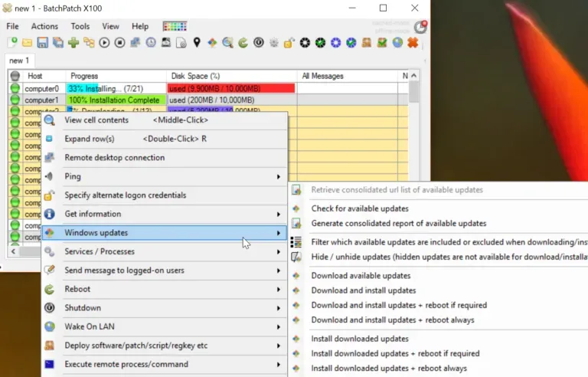Switch to the 'new 1' tab
The image size is (588, 377).
[19, 61]
